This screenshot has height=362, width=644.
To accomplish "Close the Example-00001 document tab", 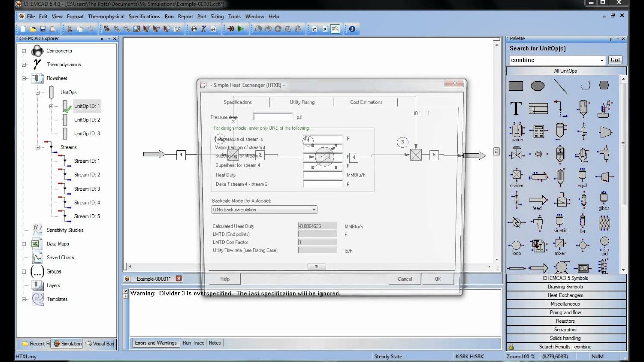I will pos(179,278).
